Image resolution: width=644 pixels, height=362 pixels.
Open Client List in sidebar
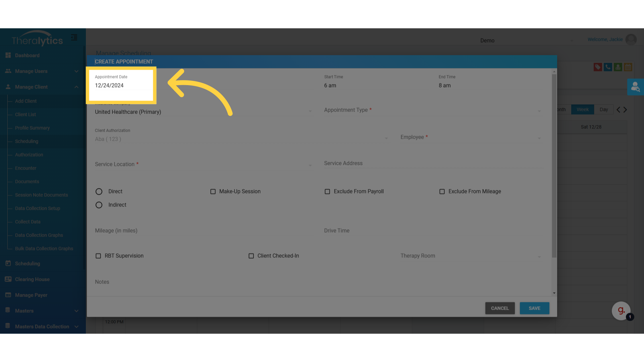tap(25, 114)
